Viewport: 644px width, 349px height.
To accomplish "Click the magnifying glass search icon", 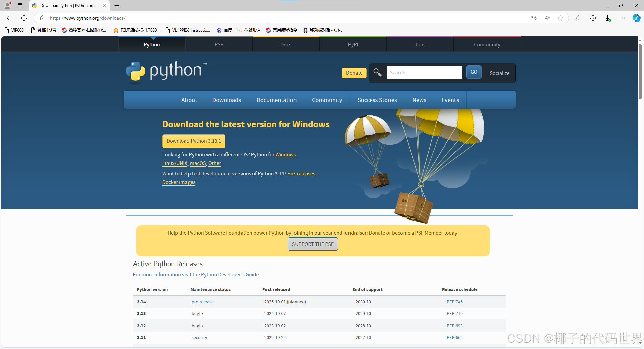I will click(x=377, y=72).
